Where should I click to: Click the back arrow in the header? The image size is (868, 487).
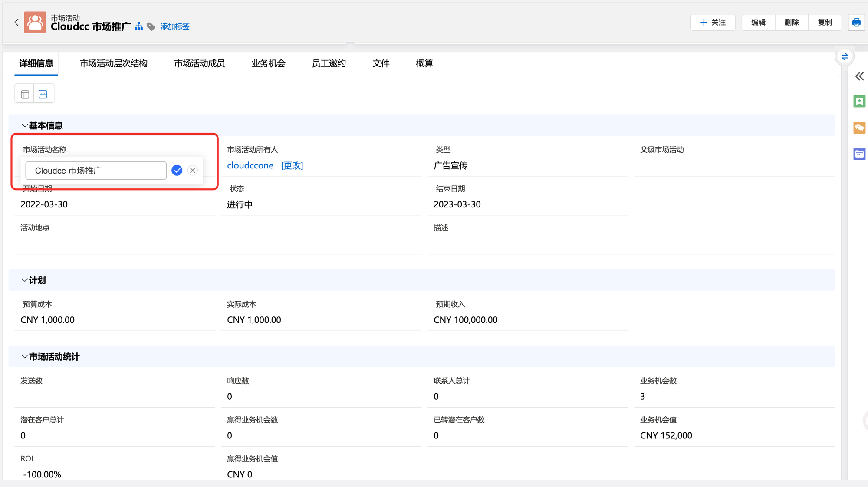coord(16,22)
